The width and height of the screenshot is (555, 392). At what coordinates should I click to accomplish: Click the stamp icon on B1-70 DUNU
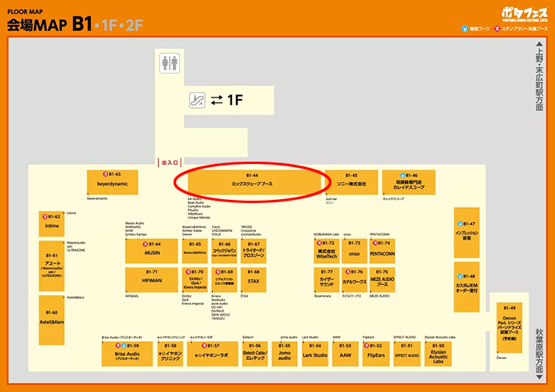tap(188, 272)
